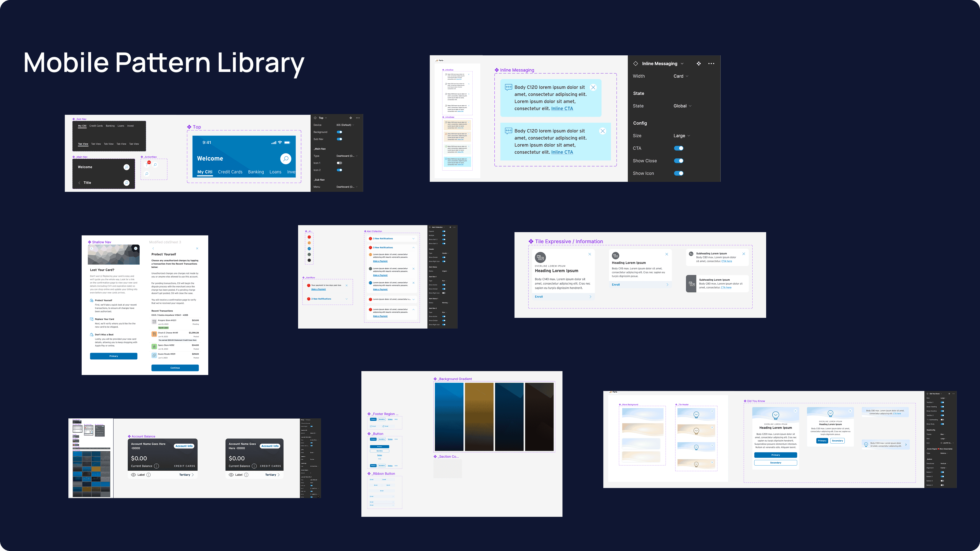Open Inline Messaging panel three-dot menu
This screenshot has width=980, height=551.
pos(711,64)
